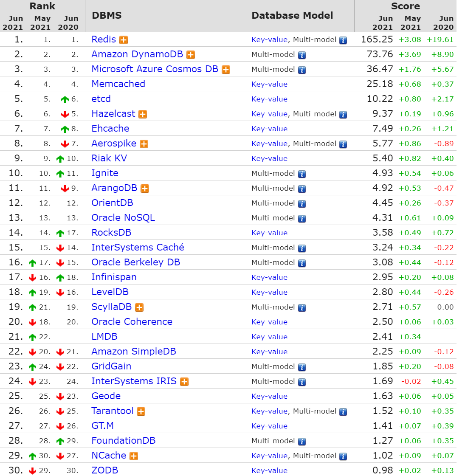Open the Redis DBMS link
The image size is (465, 476).
coord(104,39)
